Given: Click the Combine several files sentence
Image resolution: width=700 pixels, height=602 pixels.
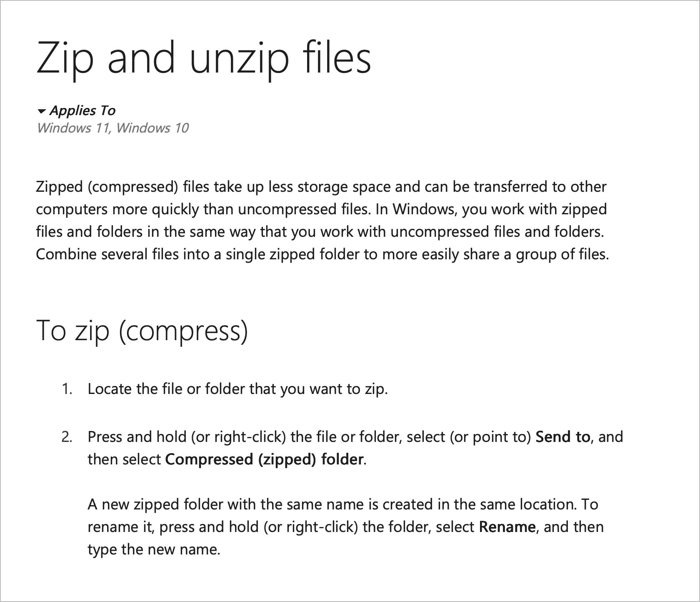Looking at the screenshot, I should [322, 254].
